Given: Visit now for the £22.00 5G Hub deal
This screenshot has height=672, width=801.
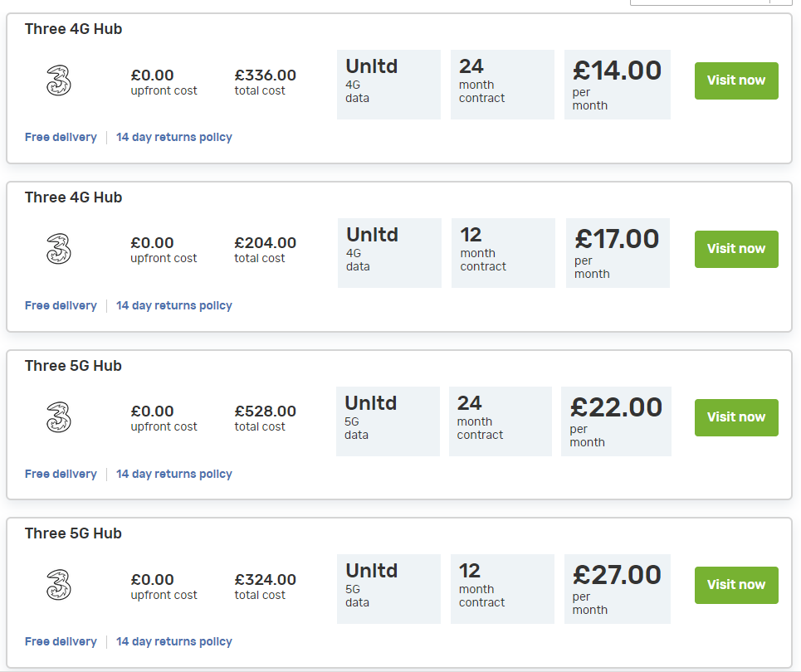Looking at the screenshot, I should 736,417.
